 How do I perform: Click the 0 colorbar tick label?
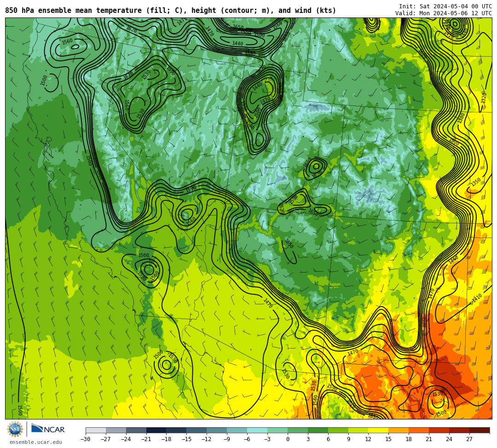click(x=288, y=439)
